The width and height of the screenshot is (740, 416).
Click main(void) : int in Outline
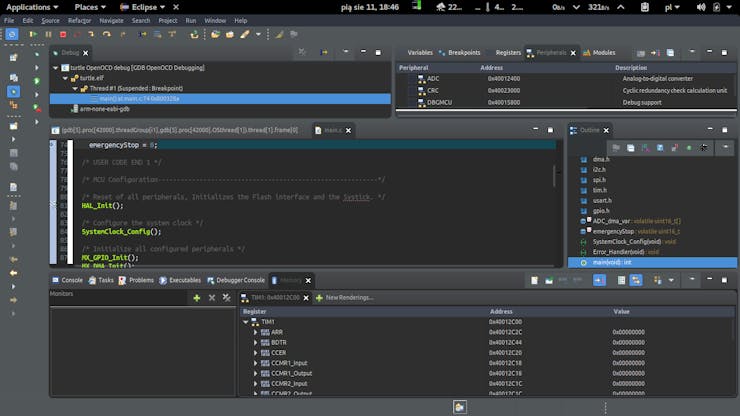[x=653, y=263]
